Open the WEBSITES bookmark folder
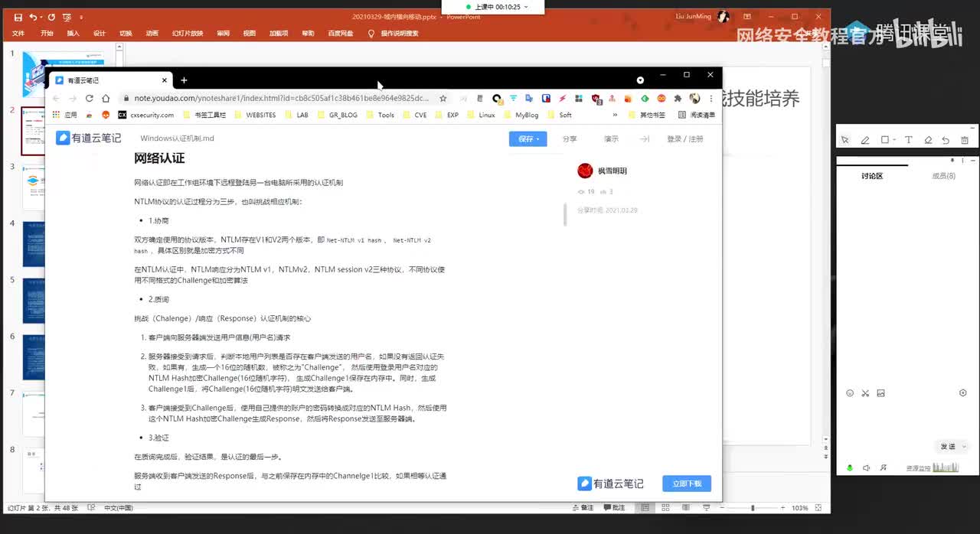Image resolution: width=980 pixels, height=534 pixels. coord(255,115)
